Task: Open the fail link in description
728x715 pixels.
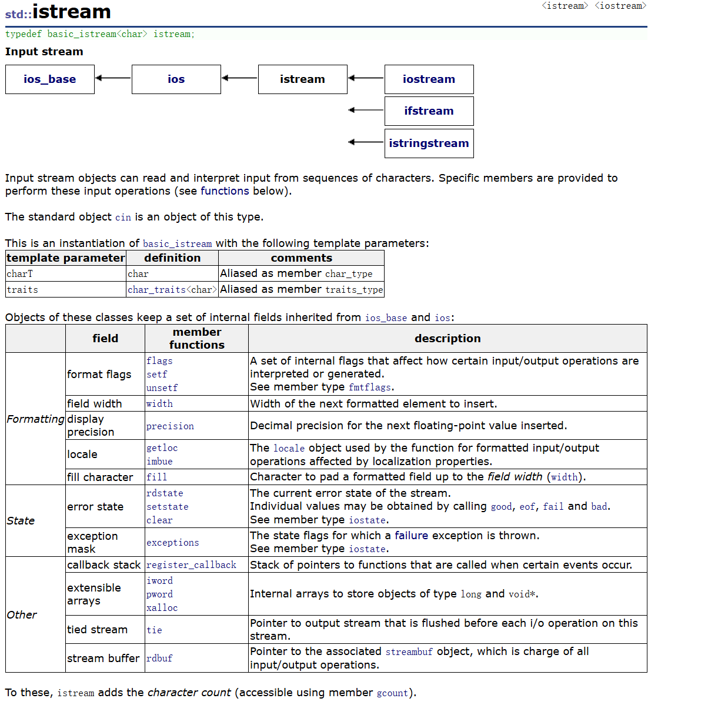Action: tap(553, 507)
